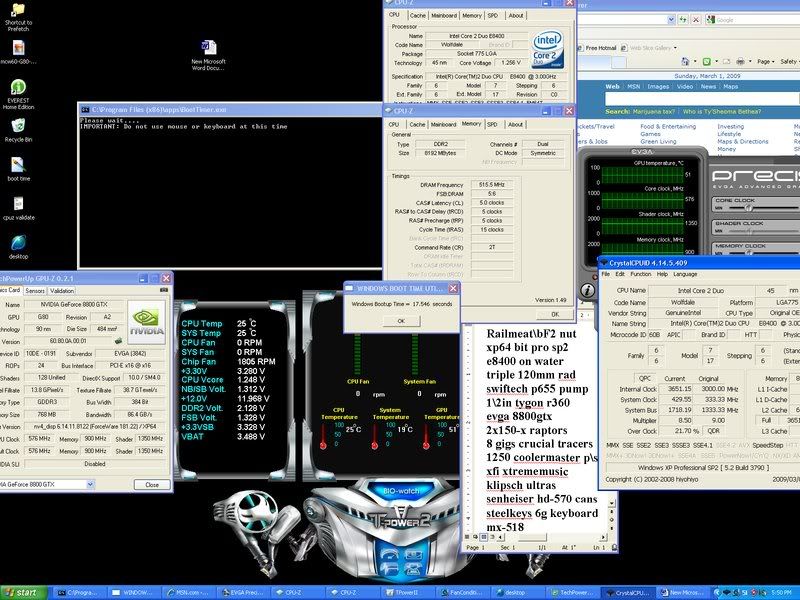Click OK in Windows Boot Time Utility dialog
Image resolution: width=800 pixels, height=600 pixels.
pyautogui.click(x=401, y=321)
